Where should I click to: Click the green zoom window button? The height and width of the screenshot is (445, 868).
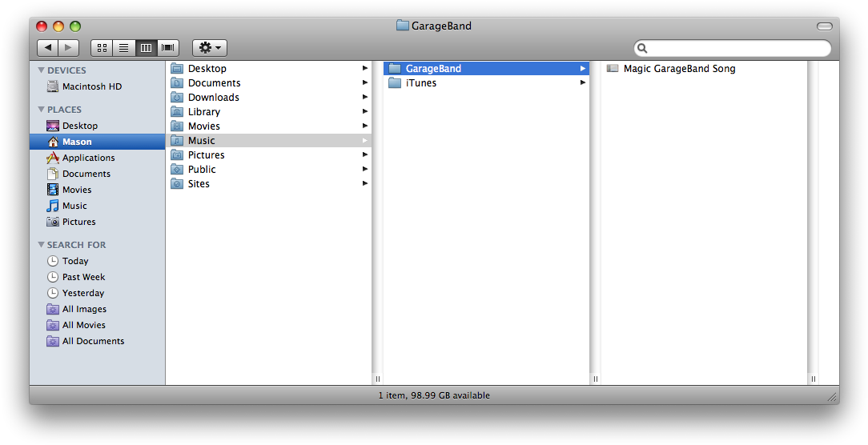point(75,26)
